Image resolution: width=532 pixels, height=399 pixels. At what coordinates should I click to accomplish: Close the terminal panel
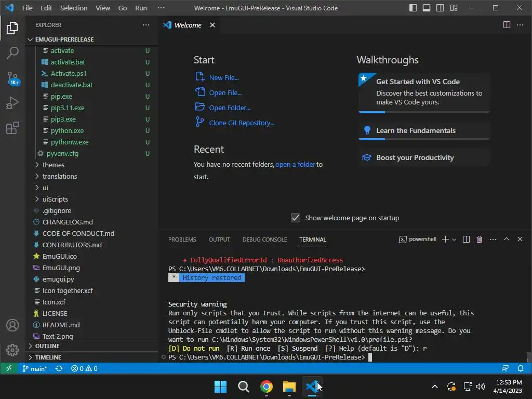pyautogui.click(x=520, y=239)
